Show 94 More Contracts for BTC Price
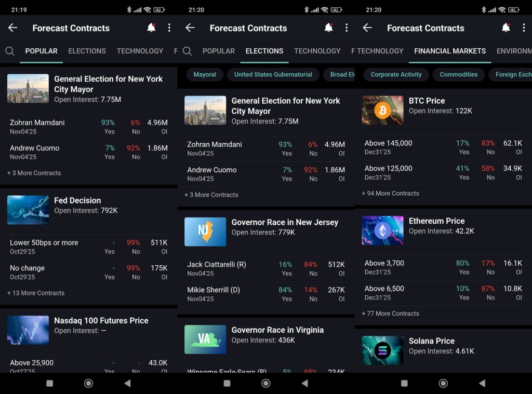Image resolution: width=532 pixels, height=394 pixels. pyautogui.click(x=390, y=193)
